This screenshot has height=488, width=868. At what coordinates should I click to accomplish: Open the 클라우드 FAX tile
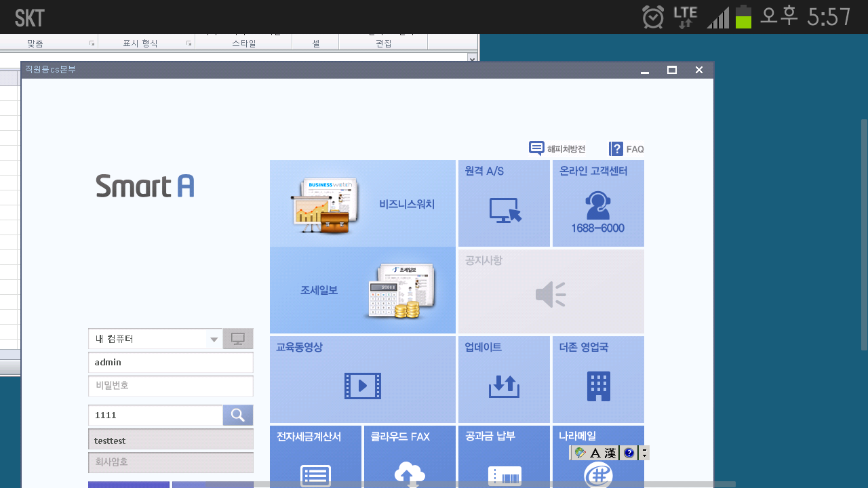tap(410, 457)
